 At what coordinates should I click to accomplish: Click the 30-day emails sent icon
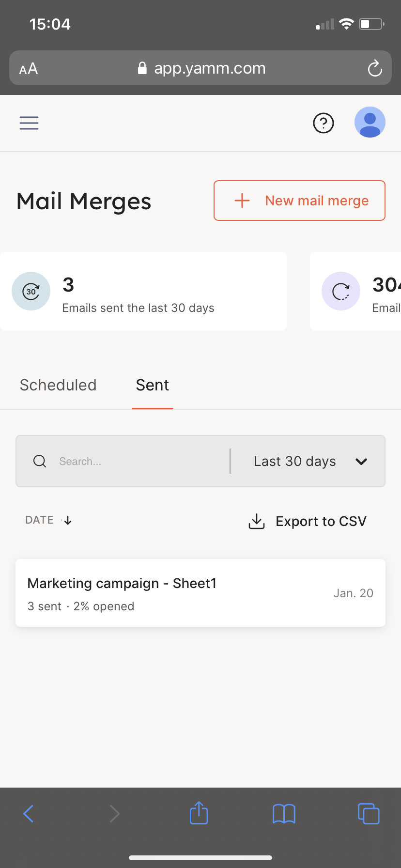pyautogui.click(x=31, y=291)
